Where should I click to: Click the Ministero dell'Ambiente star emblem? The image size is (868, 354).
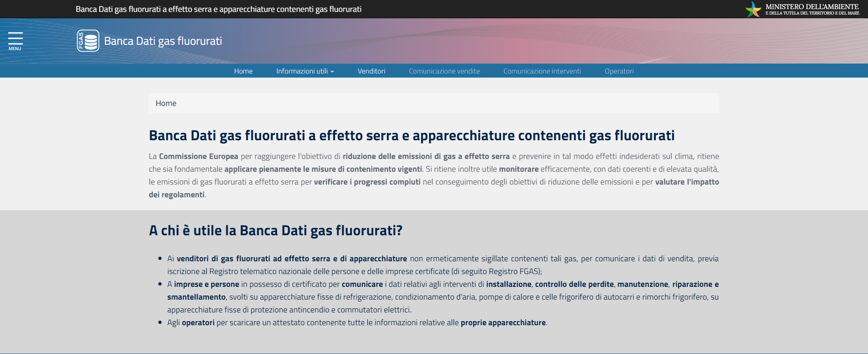click(x=753, y=9)
